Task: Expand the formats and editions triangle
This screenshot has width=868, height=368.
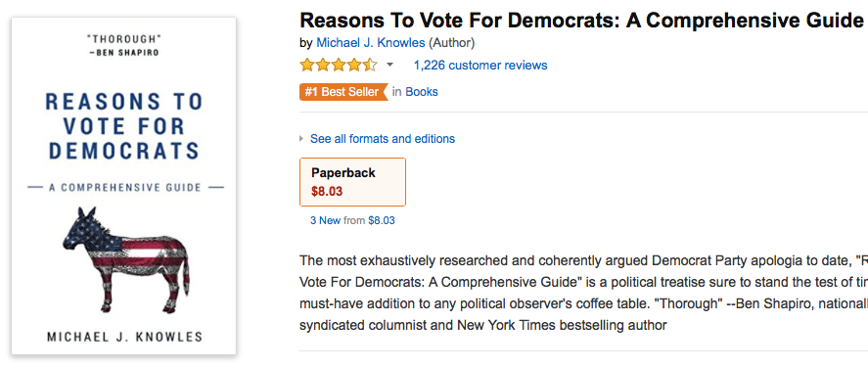Action: (x=301, y=138)
